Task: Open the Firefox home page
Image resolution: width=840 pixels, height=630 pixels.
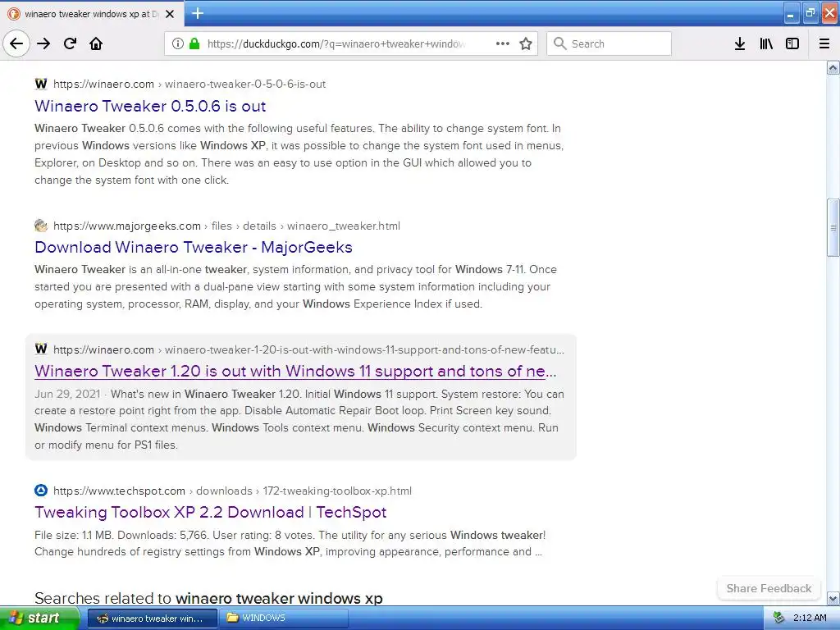Action: [x=96, y=43]
